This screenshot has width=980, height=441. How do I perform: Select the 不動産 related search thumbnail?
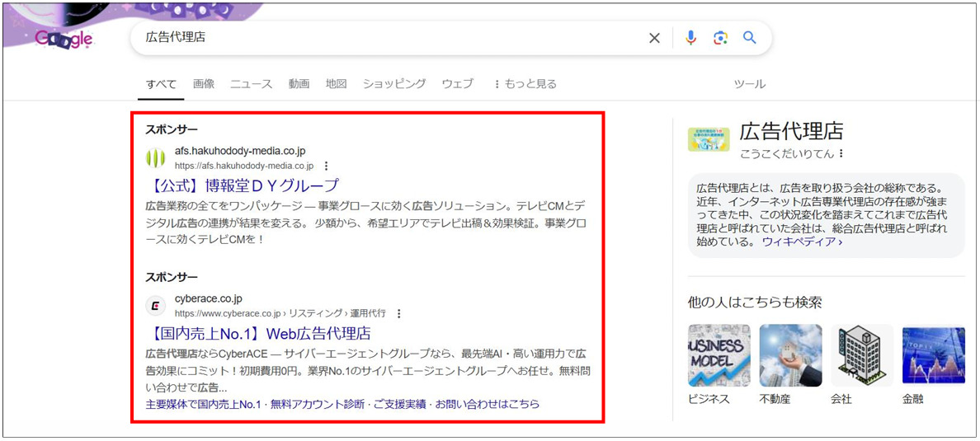[x=790, y=355]
